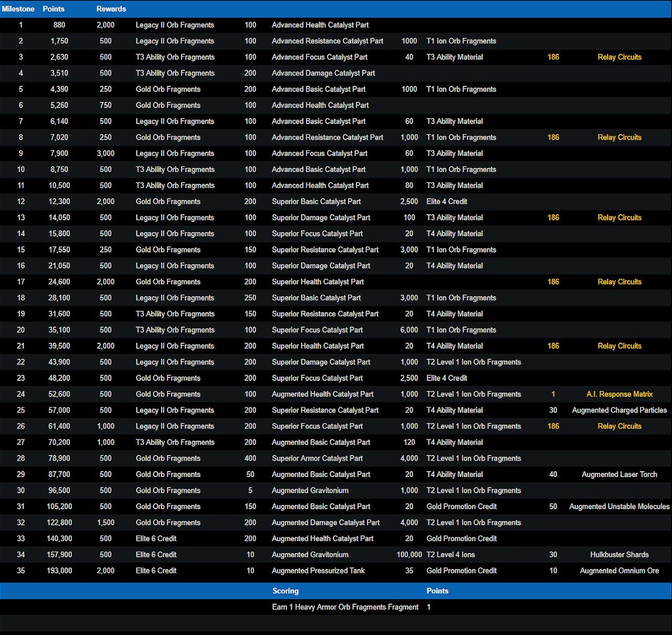Select the Points label in scoring header
The height and width of the screenshot is (635, 672).
coord(437,591)
